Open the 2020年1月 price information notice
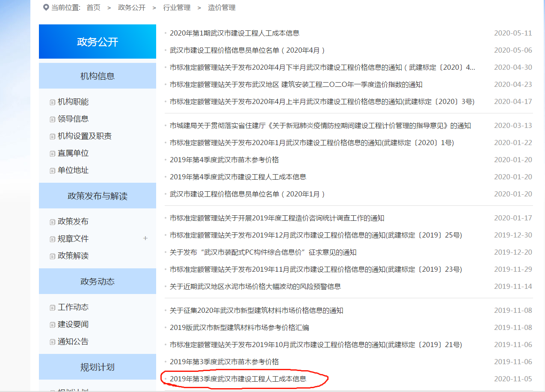 pos(312,143)
